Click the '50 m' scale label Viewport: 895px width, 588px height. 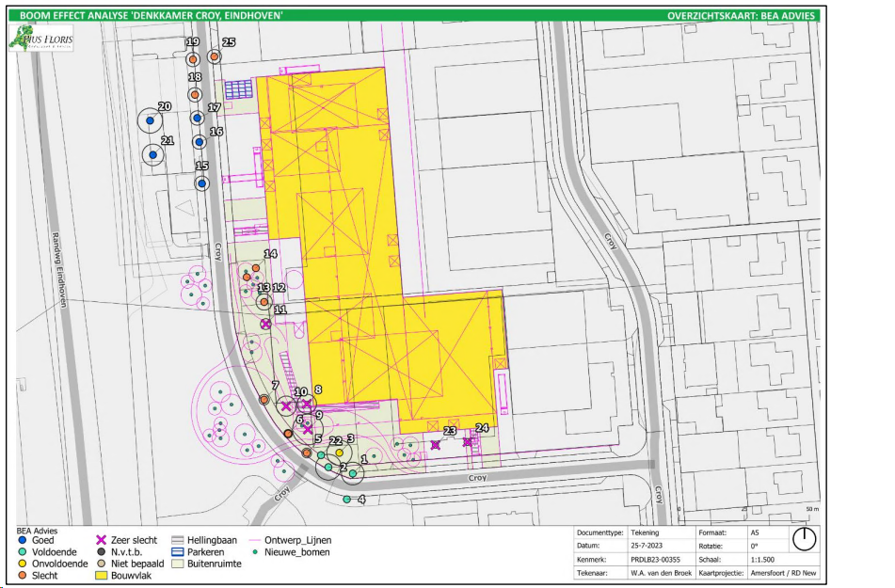tap(812, 509)
